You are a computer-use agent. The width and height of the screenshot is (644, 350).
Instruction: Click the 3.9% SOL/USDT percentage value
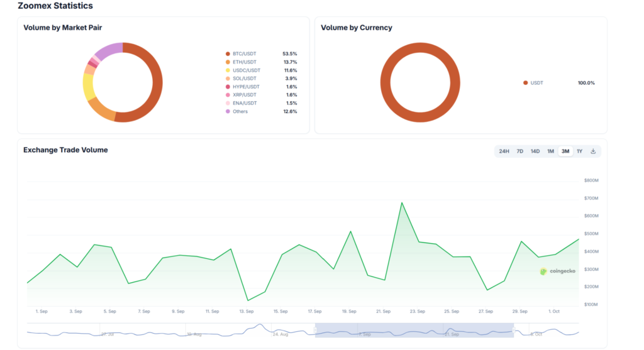291,79
